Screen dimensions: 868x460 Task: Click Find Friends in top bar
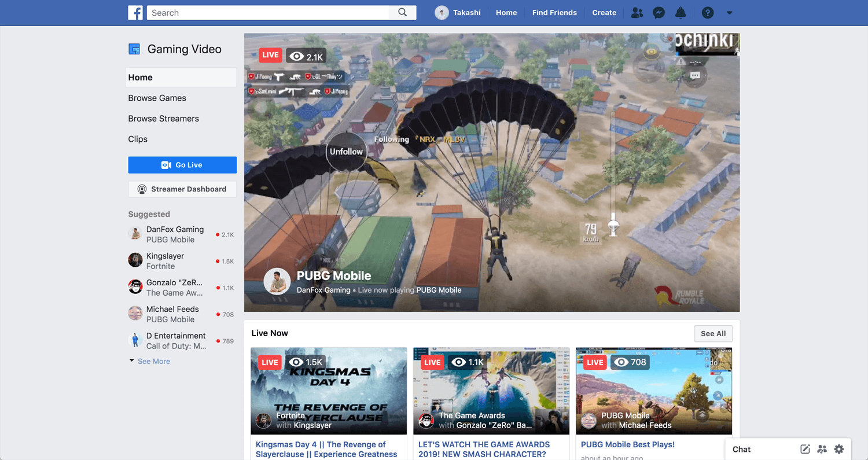click(x=554, y=13)
